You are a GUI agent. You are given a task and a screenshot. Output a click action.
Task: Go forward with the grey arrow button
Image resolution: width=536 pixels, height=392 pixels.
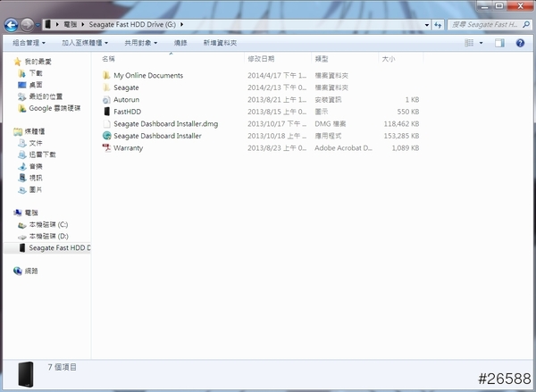pyautogui.click(x=27, y=25)
